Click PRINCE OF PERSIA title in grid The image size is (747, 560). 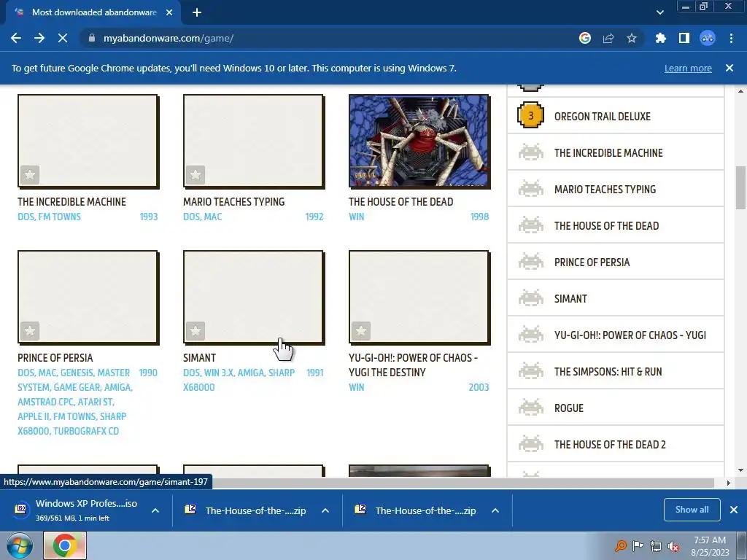[55, 358]
